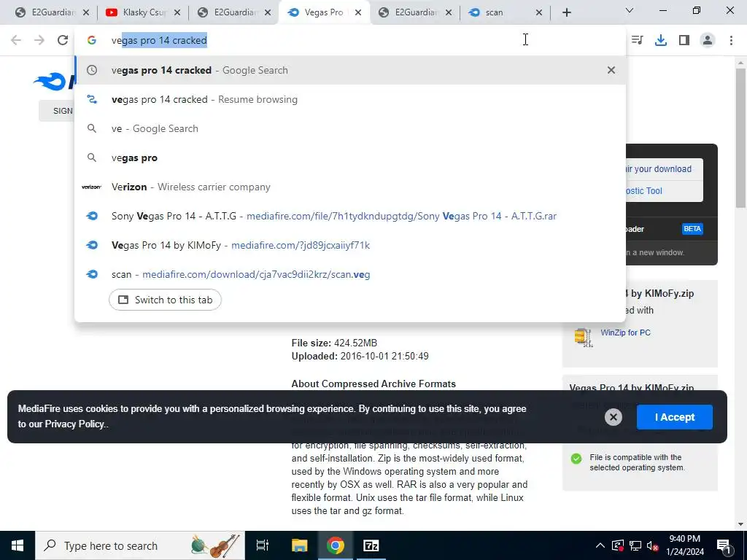The height and width of the screenshot is (560, 747).
Task: Click the WinZip icon beside the link
Action: pos(583,337)
